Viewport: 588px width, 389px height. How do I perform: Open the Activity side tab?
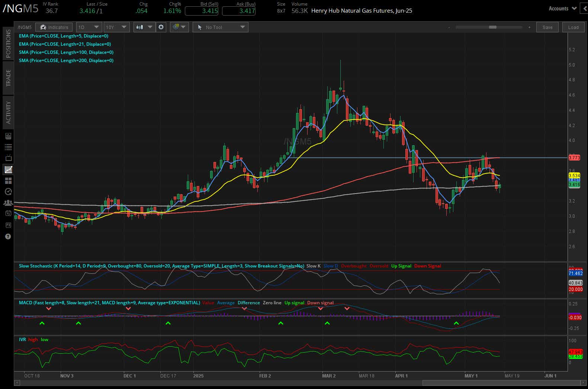8,112
